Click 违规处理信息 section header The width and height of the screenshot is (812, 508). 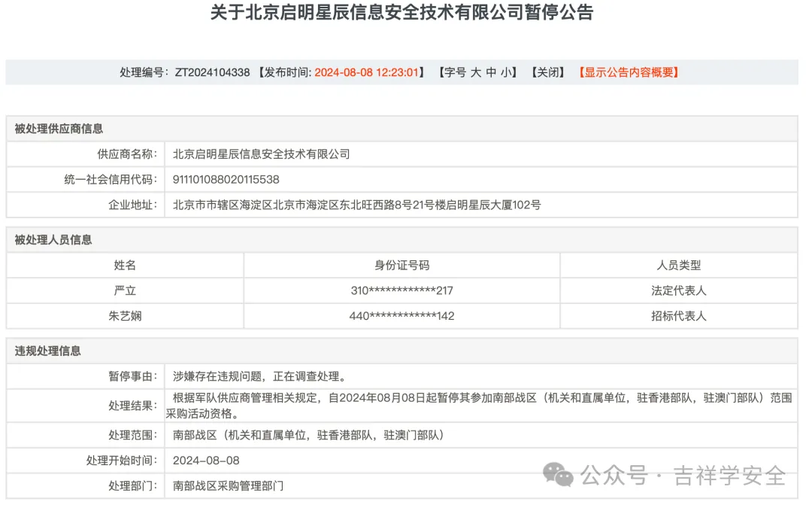point(47,351)
